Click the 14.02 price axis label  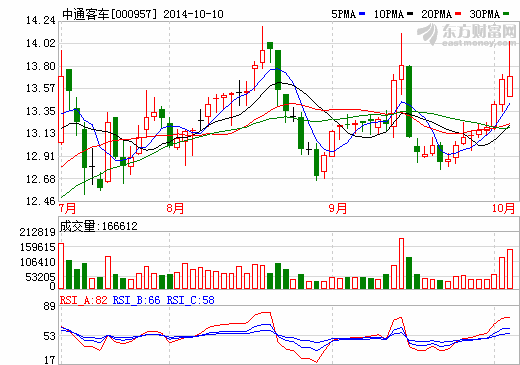(x=41, y=43)
